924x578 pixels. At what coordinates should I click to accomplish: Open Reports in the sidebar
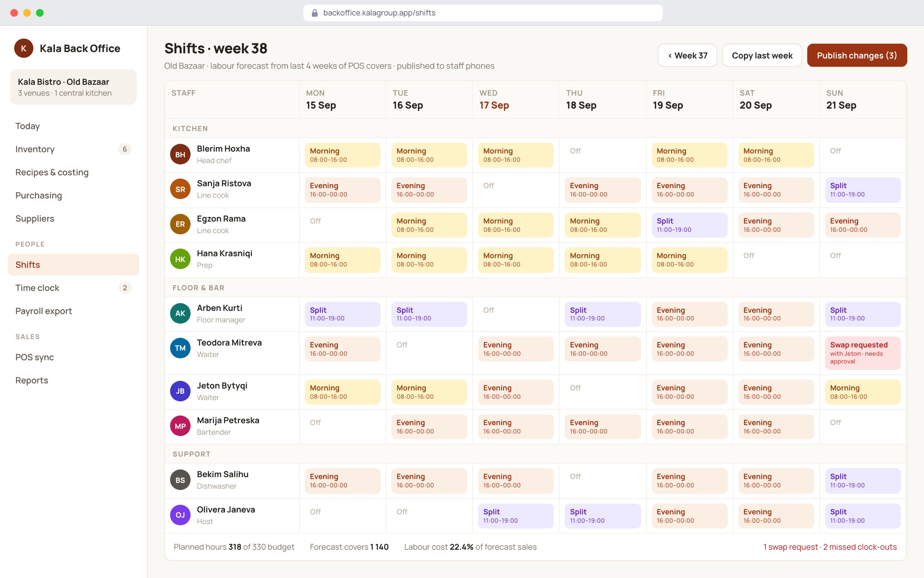[x=73, y=380]
